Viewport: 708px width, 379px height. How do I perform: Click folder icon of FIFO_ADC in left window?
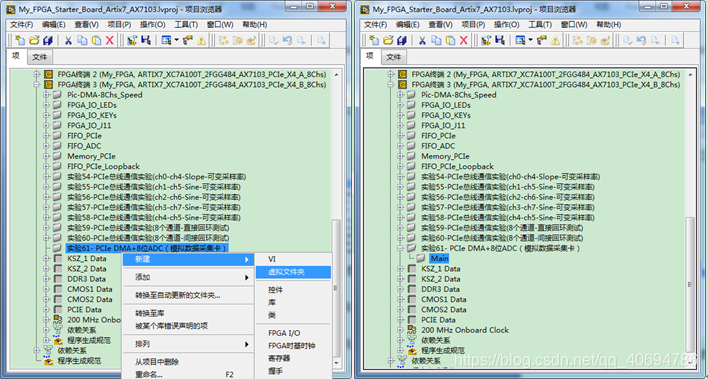pos(57,145)
